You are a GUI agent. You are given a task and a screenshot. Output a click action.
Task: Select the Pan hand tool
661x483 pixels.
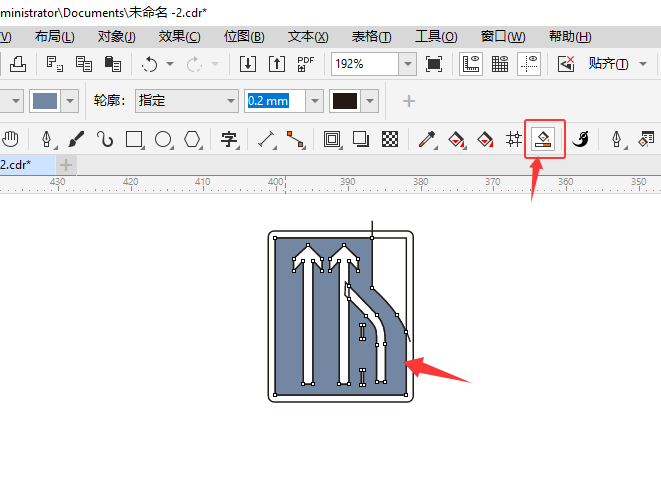pos(10,139)
